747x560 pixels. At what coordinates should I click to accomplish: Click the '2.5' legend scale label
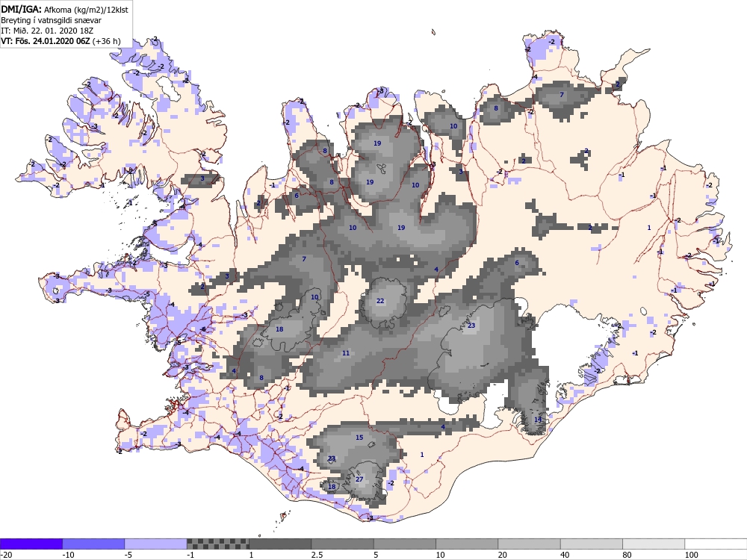(316, 555)
